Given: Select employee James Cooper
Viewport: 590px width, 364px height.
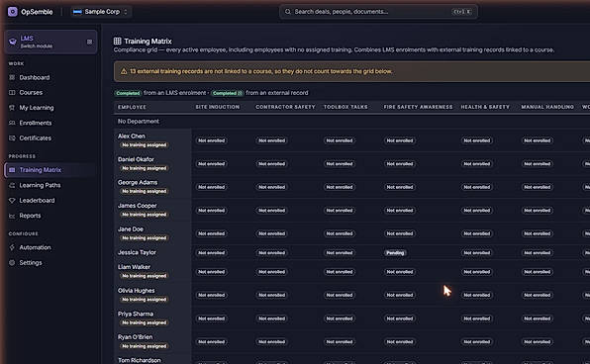Looking at the screenshot, I should [138, 206].
